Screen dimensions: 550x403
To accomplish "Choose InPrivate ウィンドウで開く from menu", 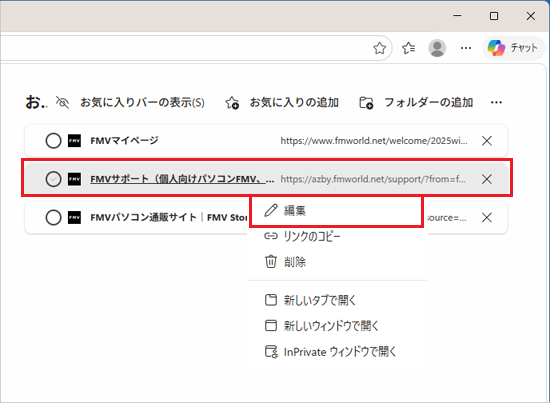I will pyautogui.click(x=337, y=351).
